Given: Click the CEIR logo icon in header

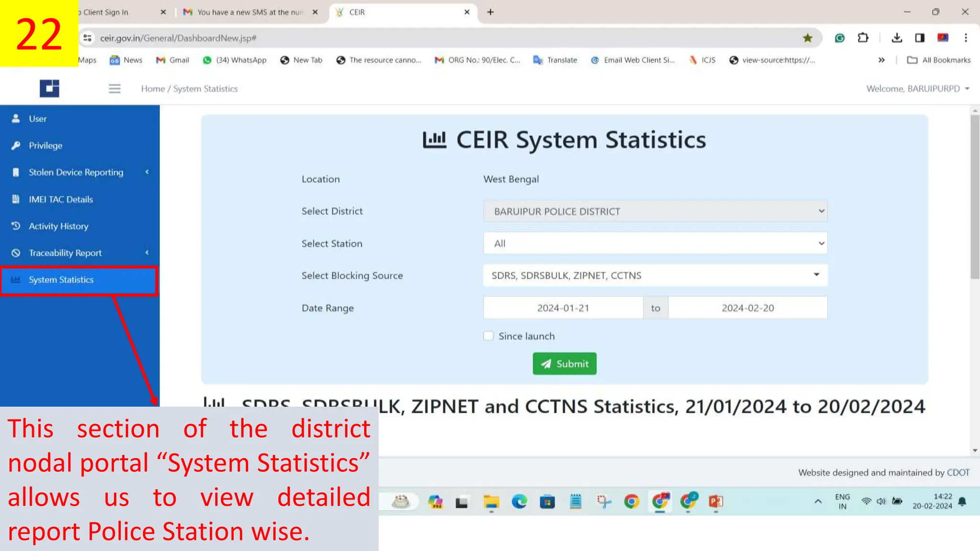Looking at the screenshot, I should point(49,88).
